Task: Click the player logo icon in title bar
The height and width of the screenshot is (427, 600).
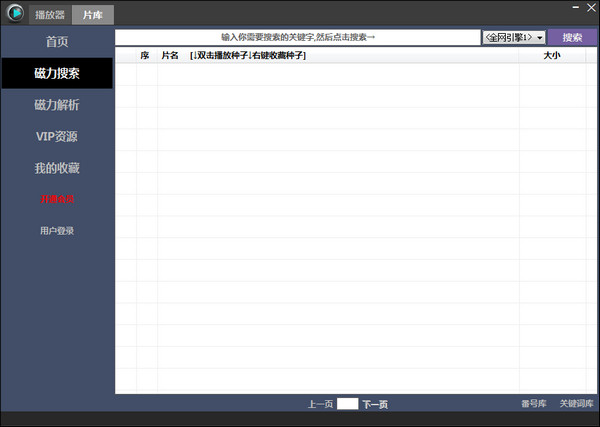Action: (x=13, y=13)
